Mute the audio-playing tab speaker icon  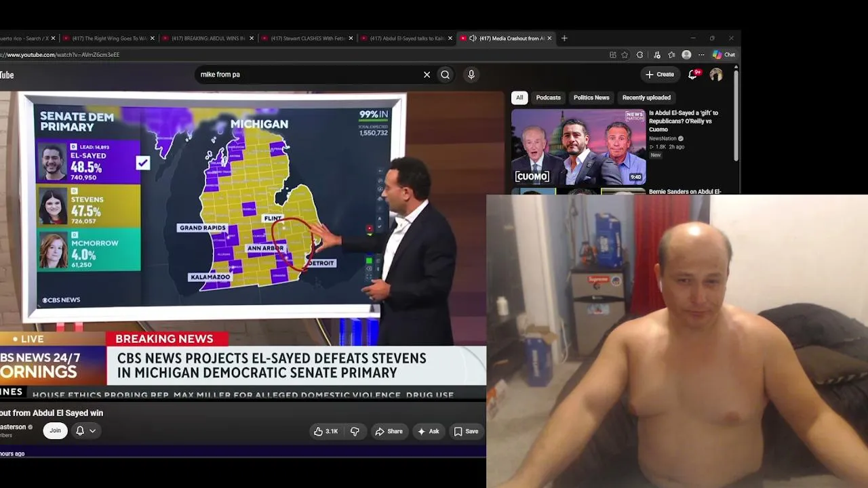[473, 39]
